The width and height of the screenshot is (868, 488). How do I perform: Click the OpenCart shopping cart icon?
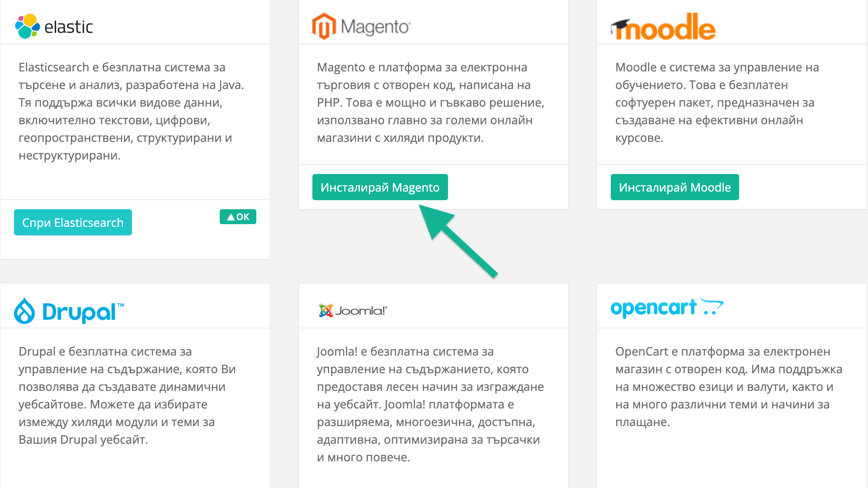pos(712,307)
